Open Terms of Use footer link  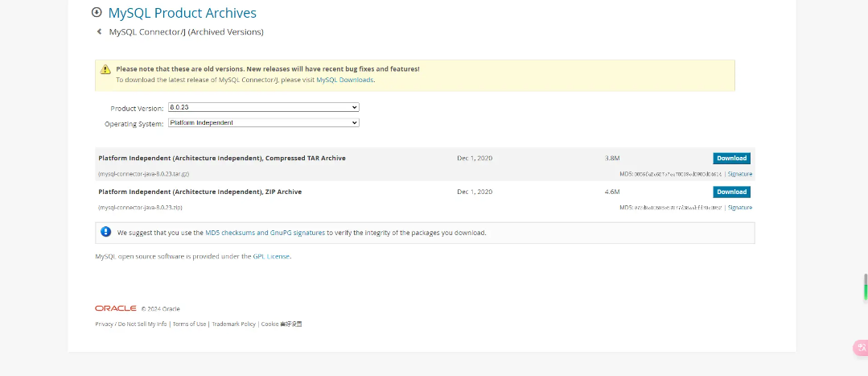189,324
